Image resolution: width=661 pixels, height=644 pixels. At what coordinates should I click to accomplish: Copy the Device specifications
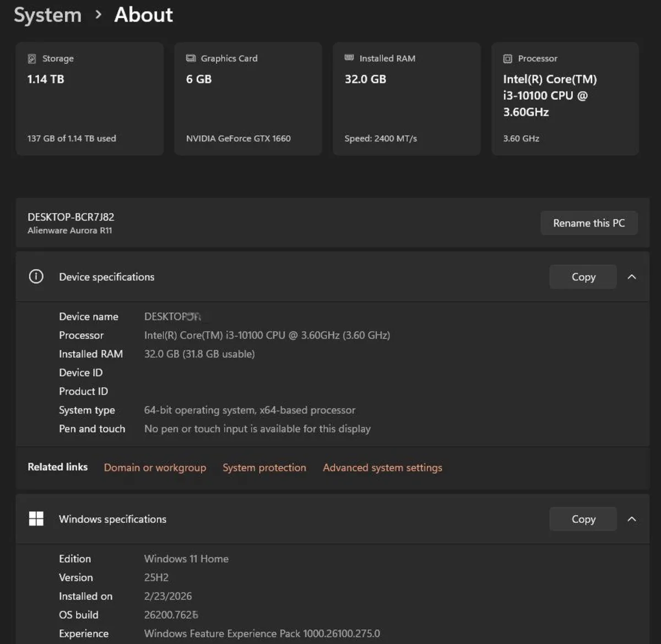(582, 277)
